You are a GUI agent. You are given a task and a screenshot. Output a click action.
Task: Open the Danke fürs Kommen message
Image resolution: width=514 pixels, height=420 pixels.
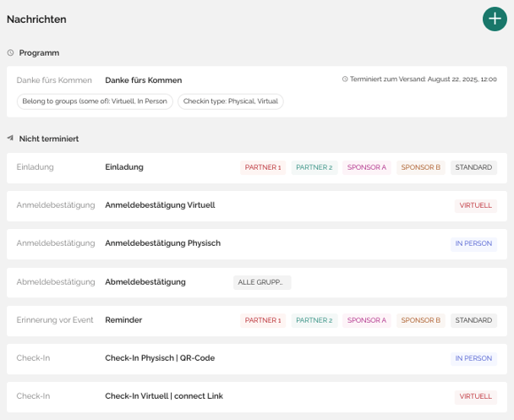[x=257, y=92]
